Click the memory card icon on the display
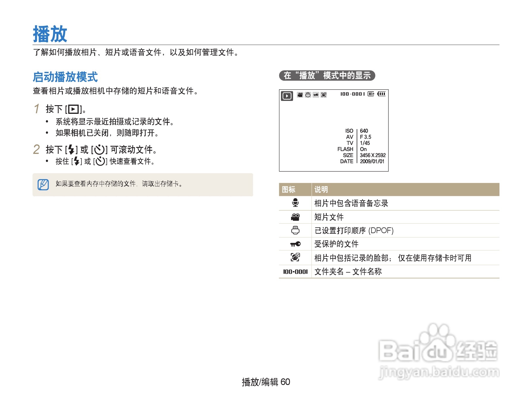 [x=371, y=94]
